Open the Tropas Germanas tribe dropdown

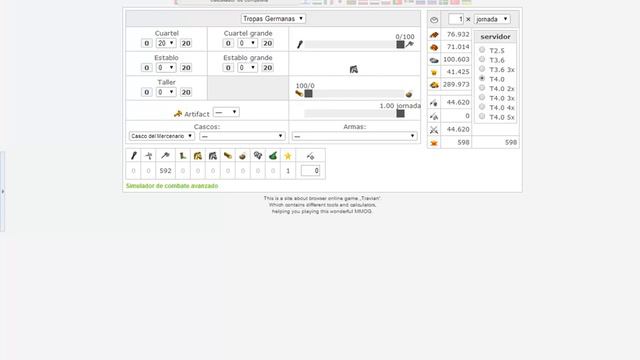coord(273,19)
